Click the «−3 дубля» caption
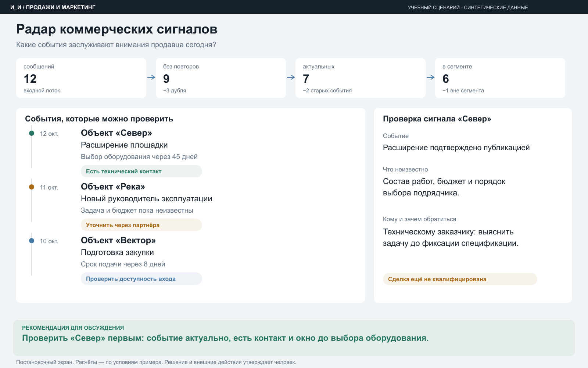Viewport: 588px width, 368px height. pyautogui.click(x=175, y=91)
